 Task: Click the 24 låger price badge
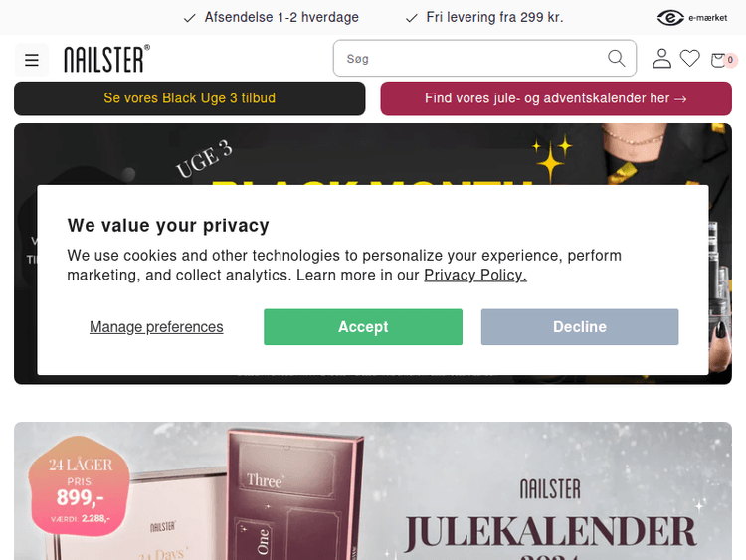click(x=80, y=485)
